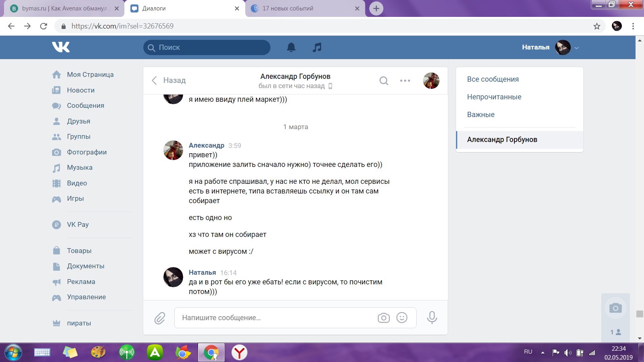
Task: Open Yandex Browser from the taskbar
Action: 239,353
